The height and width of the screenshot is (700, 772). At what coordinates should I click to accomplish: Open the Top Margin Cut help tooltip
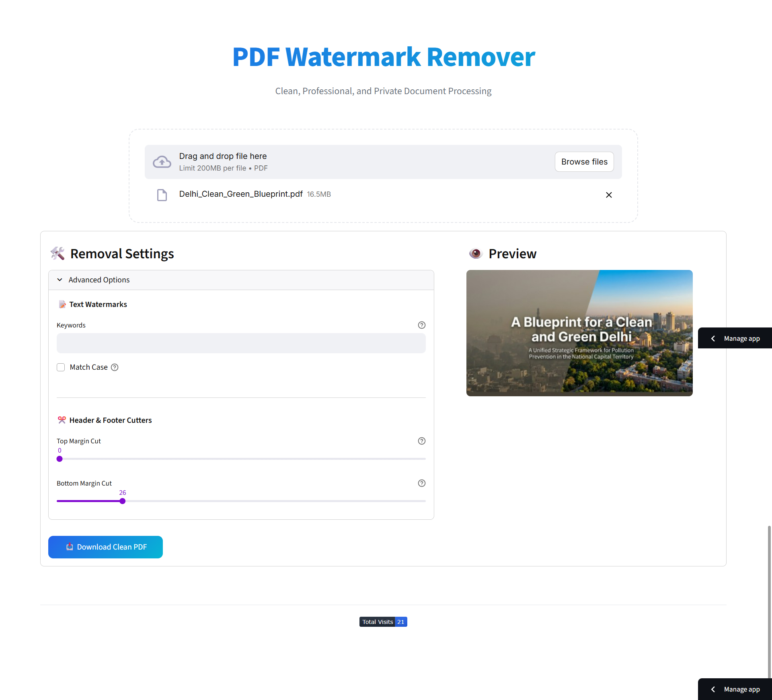point(421,441)
